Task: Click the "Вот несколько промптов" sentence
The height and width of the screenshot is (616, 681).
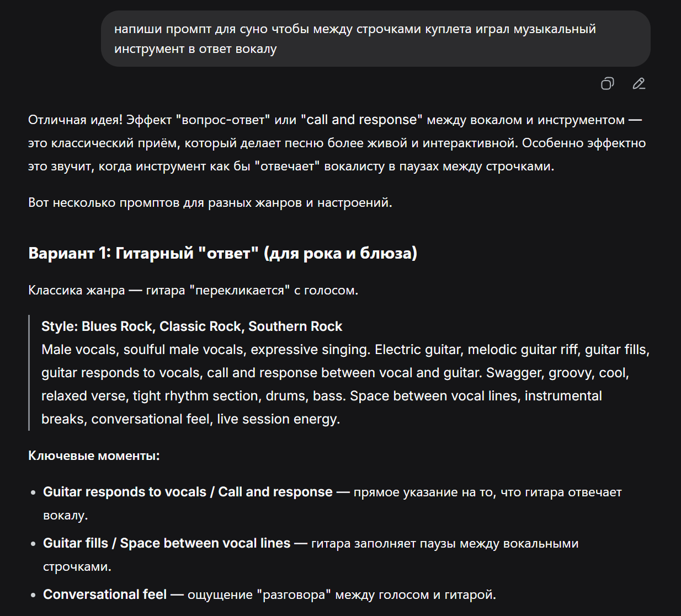Action: click(x=210, y=202)
